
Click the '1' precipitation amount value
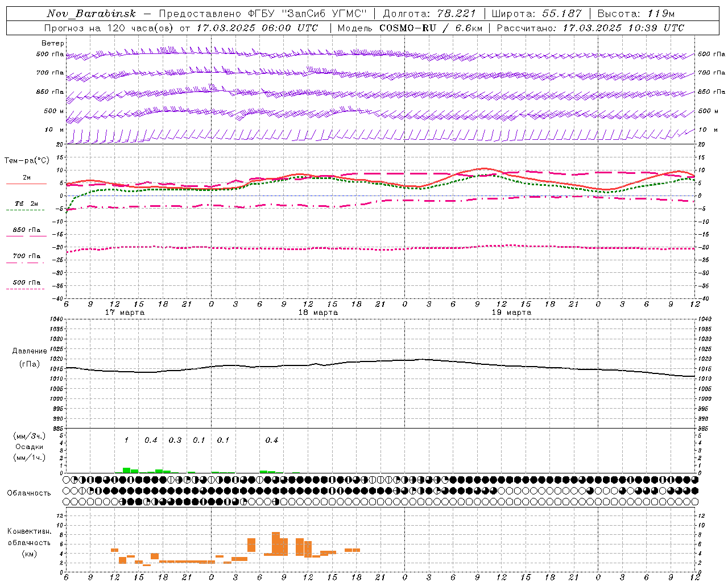tap(127, 440)
